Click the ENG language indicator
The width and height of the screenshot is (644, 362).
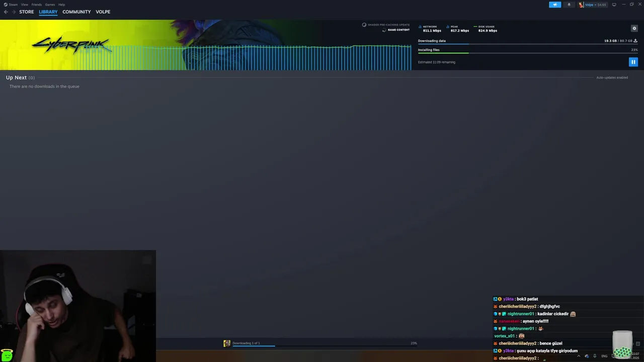(604, 356)
